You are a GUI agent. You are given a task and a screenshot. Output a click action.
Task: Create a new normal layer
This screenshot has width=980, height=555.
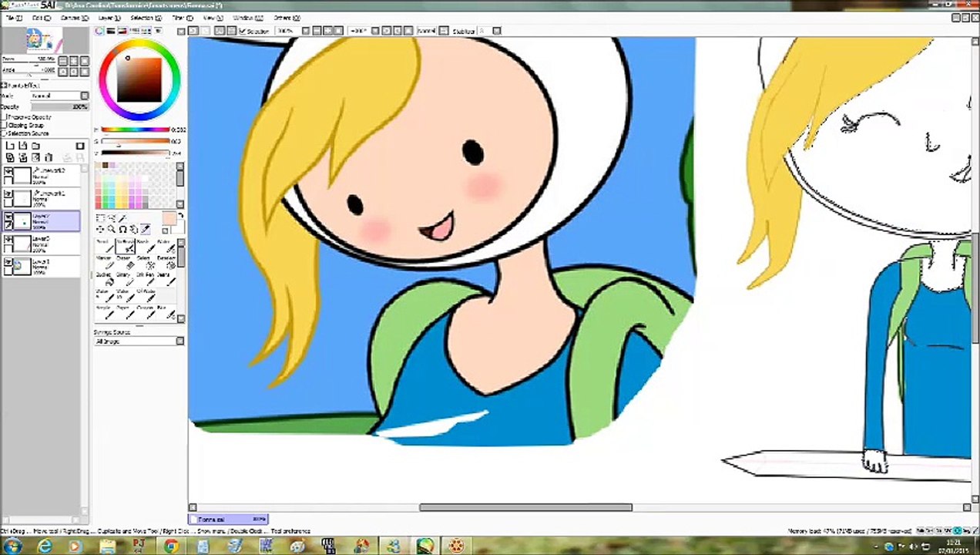tap(10, 146)
